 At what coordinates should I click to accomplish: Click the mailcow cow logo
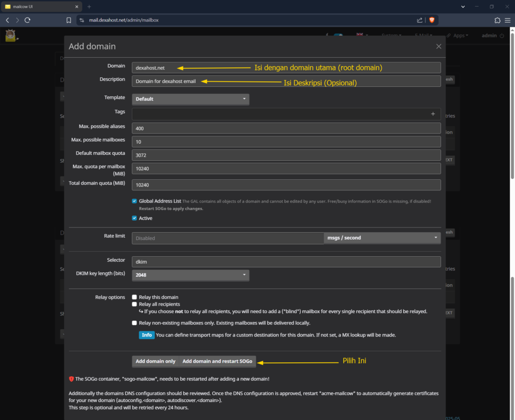[11, 36]
